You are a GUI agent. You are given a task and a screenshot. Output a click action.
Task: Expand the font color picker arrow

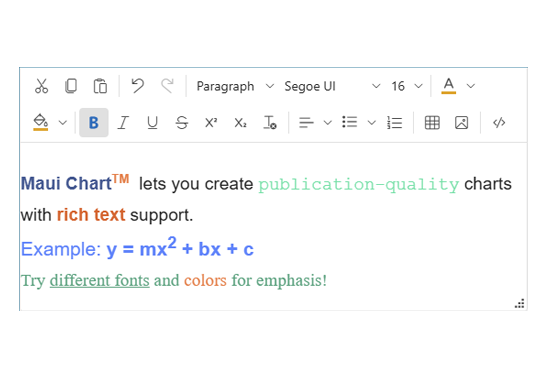(x=471, y=86)
